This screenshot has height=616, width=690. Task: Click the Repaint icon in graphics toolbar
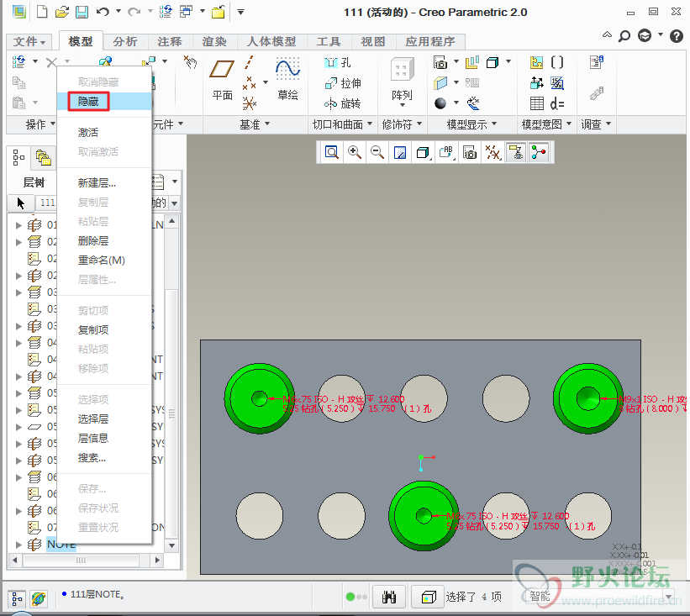tap(400, 152)
